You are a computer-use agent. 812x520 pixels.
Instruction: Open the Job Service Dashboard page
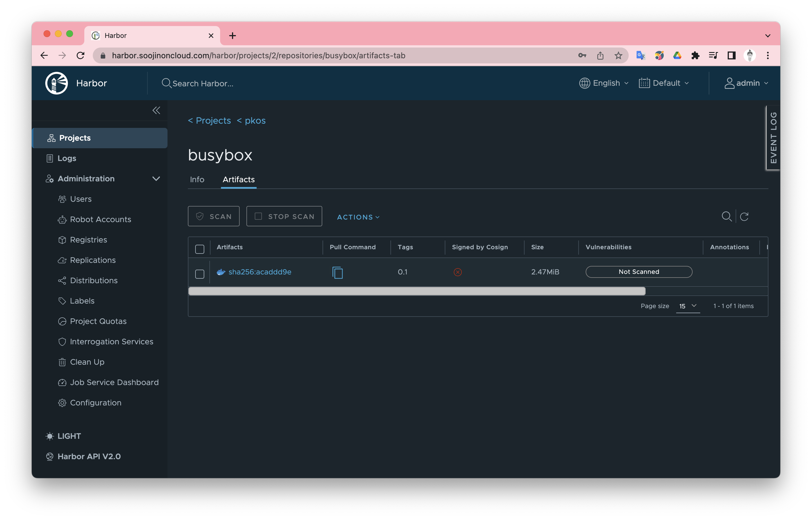114,382
